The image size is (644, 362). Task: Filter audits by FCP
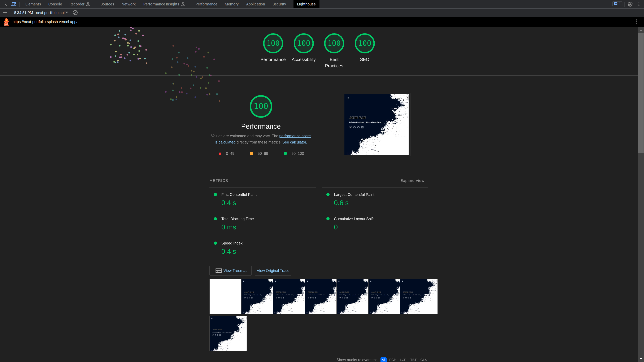point(392,359)
